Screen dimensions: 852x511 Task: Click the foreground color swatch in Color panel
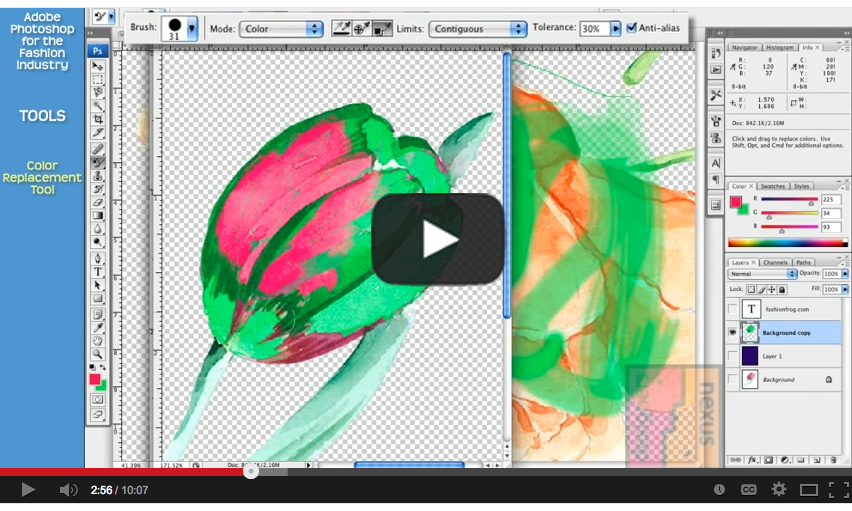coord(736,202)
